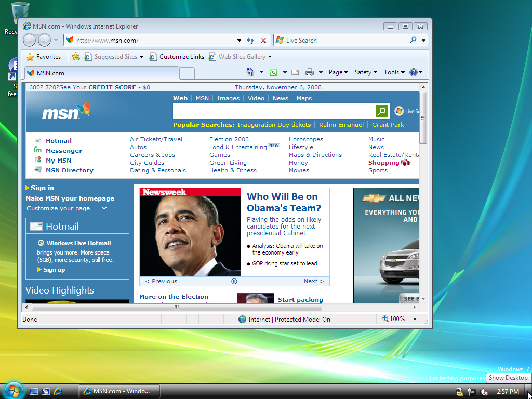Select the MSN.com browser tab

[x=102, y=73]
